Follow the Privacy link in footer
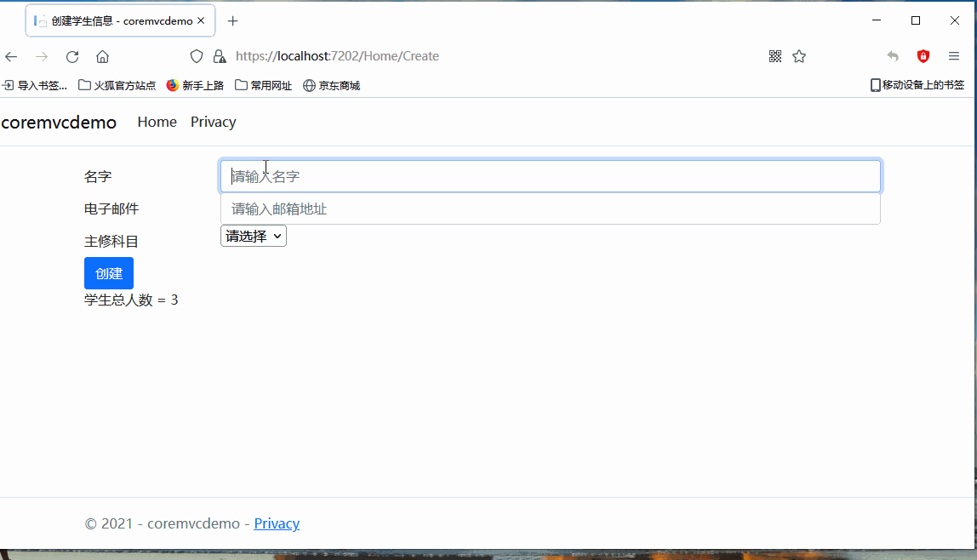 (x=277, y=523)
